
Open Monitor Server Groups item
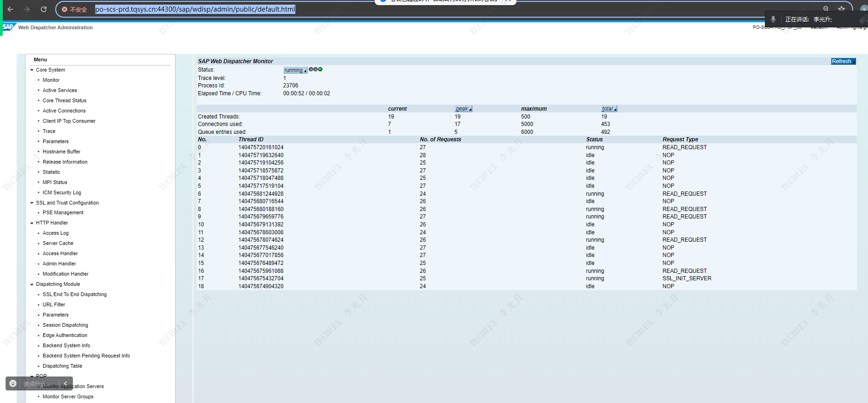(x=68, y=396)
